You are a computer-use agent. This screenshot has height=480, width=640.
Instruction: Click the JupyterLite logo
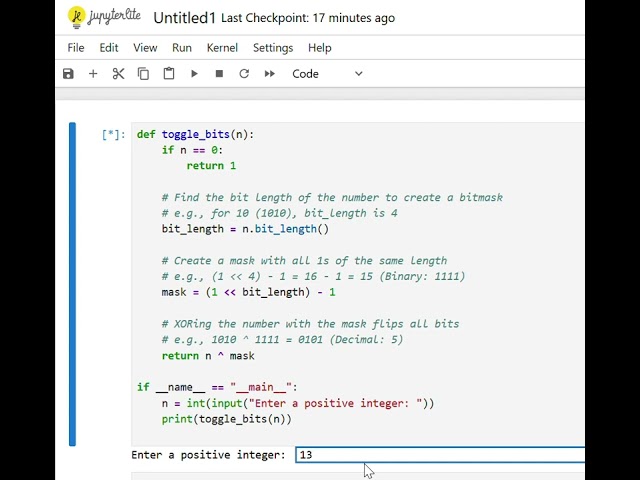[x=104, y=17]
